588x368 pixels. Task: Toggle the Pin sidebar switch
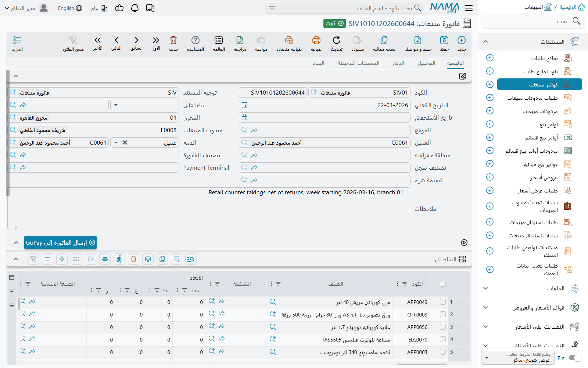575,358
